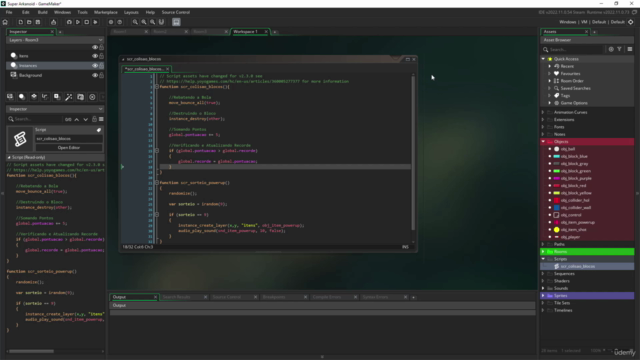
Task: Click the Zoom Out magnifier icon
Action: coord(135,22)
